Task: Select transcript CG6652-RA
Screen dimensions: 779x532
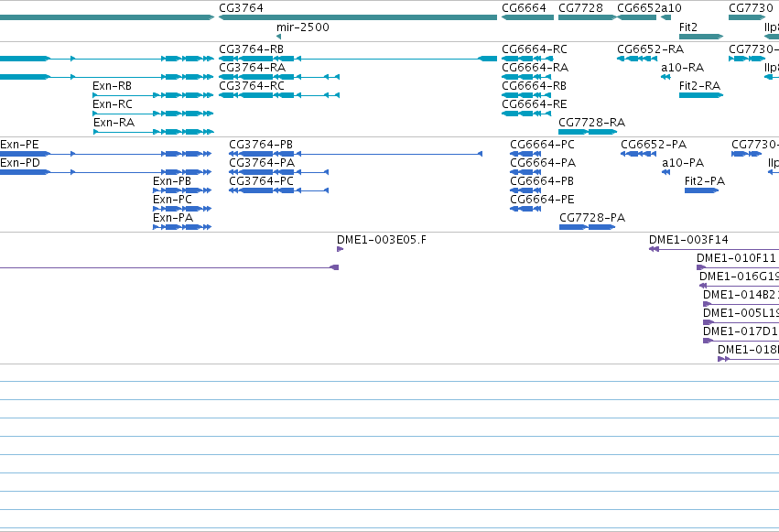Action: pyautogui.click(x=637, y=59)
